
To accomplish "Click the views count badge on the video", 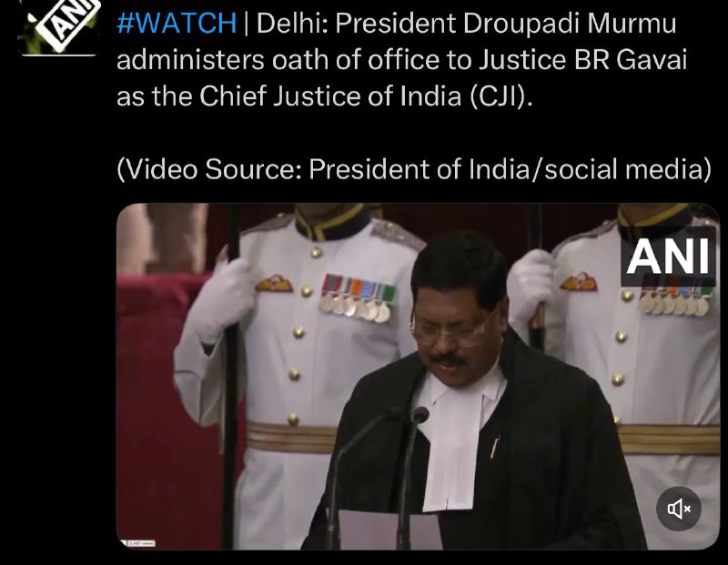I will [141, 543].
